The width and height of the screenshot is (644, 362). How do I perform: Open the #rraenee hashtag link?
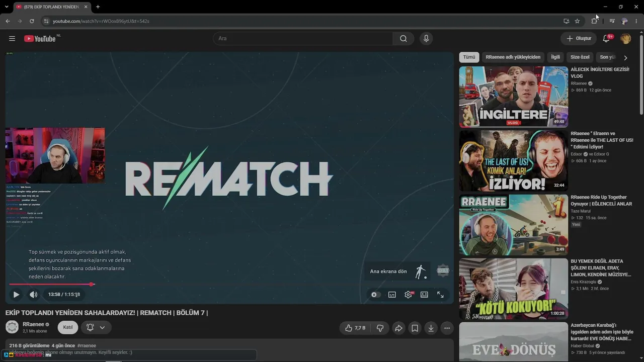(x=87, y=346)
